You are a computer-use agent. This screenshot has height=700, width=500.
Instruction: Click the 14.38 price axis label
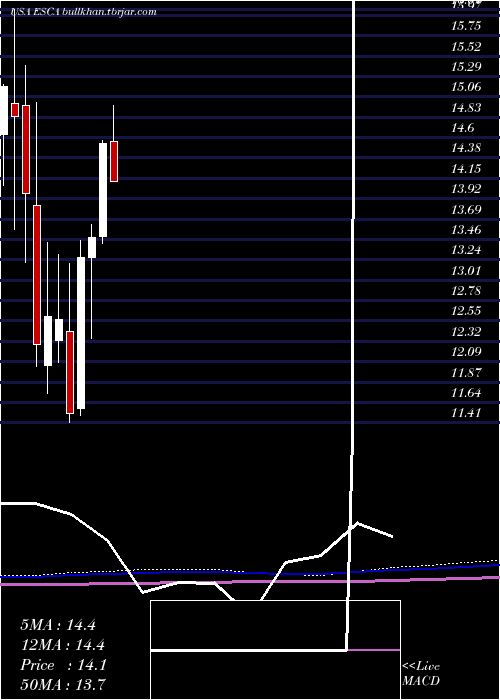(466, 148)
